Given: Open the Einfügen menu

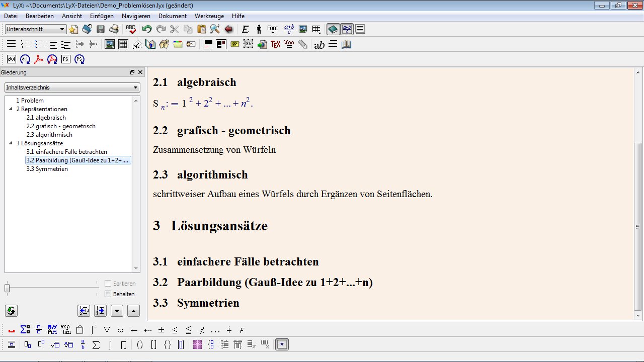Looking at the screenshot, I should point(102,16).
